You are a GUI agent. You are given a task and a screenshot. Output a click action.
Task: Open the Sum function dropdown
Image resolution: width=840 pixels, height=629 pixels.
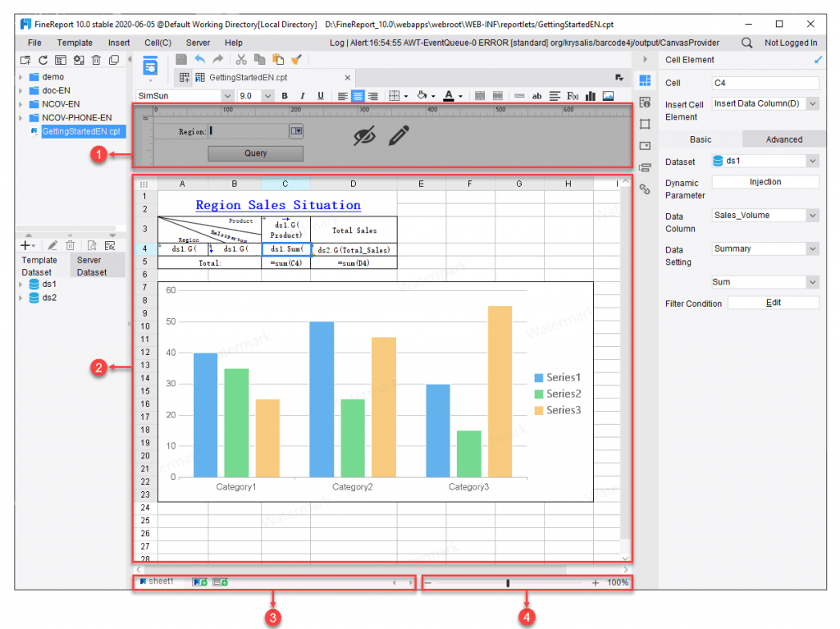(813, 282)
